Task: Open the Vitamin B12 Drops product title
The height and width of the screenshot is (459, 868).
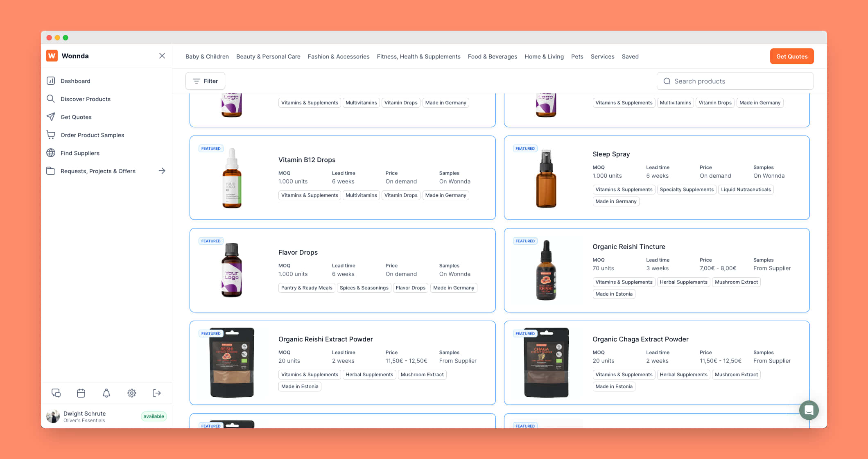Action: click(x=307, y=160)
